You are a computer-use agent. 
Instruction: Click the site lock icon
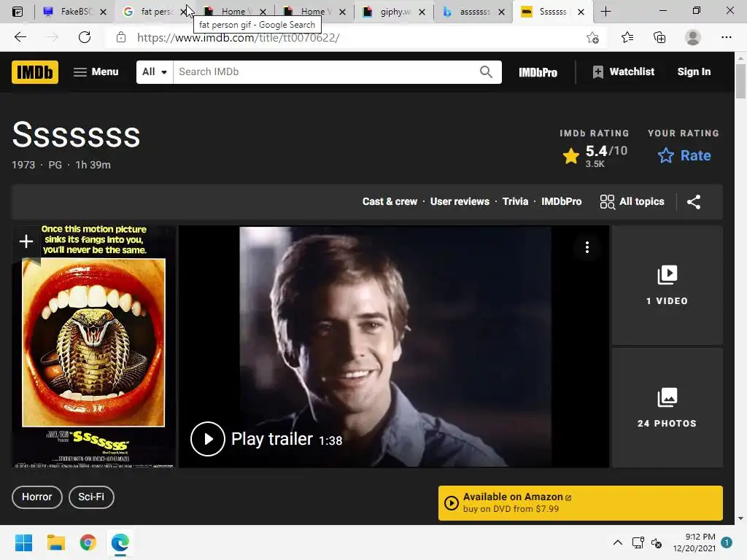pos(121,37)
